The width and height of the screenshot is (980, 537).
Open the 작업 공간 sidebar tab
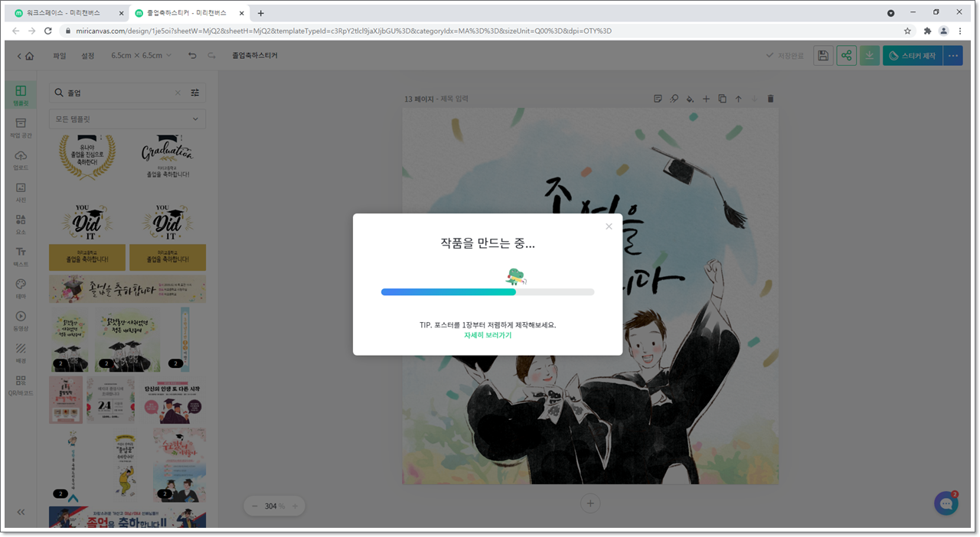click(21, 128)
